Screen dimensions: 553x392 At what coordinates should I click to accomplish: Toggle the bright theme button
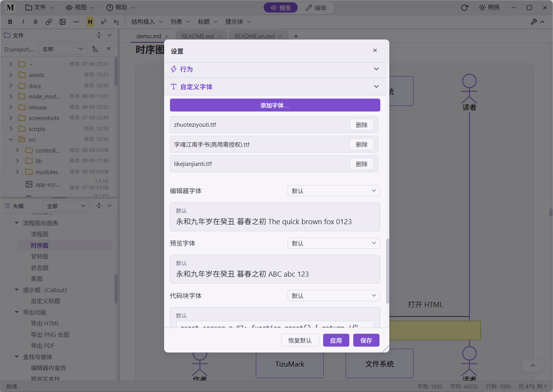pos(489,7)
